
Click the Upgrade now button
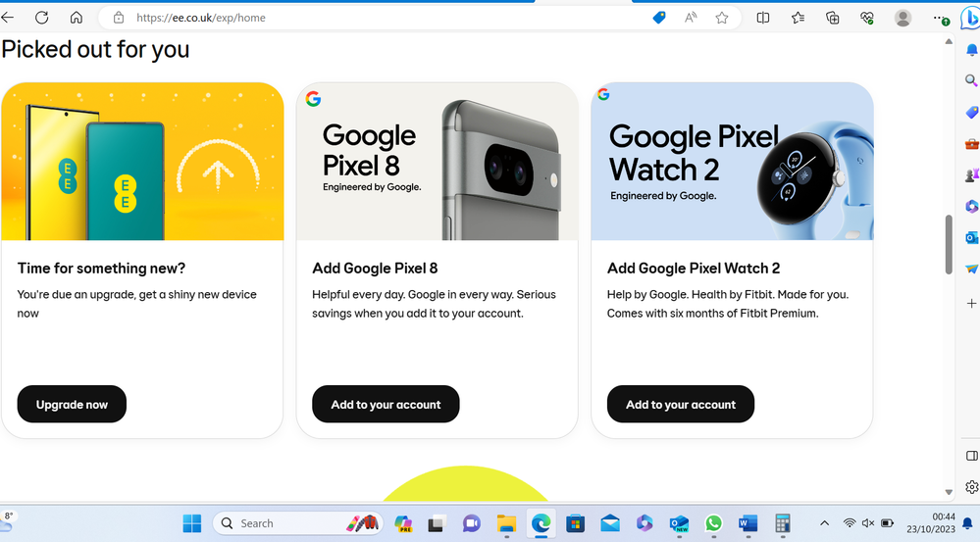[72, 404]
